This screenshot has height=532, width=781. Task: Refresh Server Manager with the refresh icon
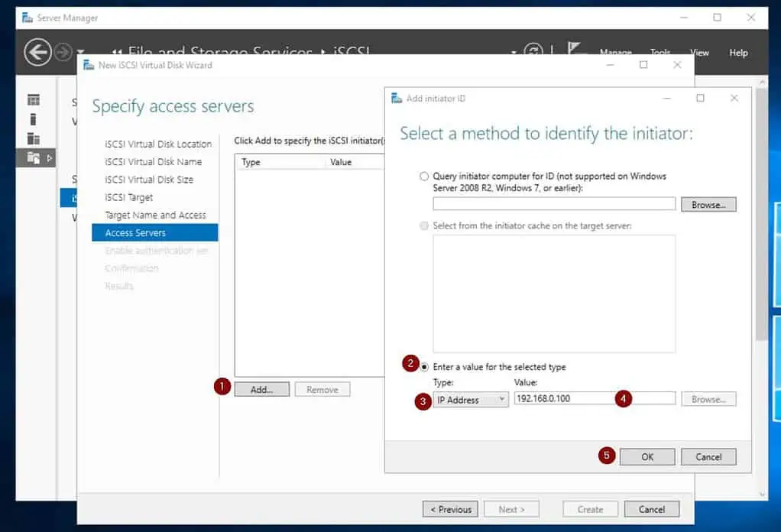coord(533,50)
